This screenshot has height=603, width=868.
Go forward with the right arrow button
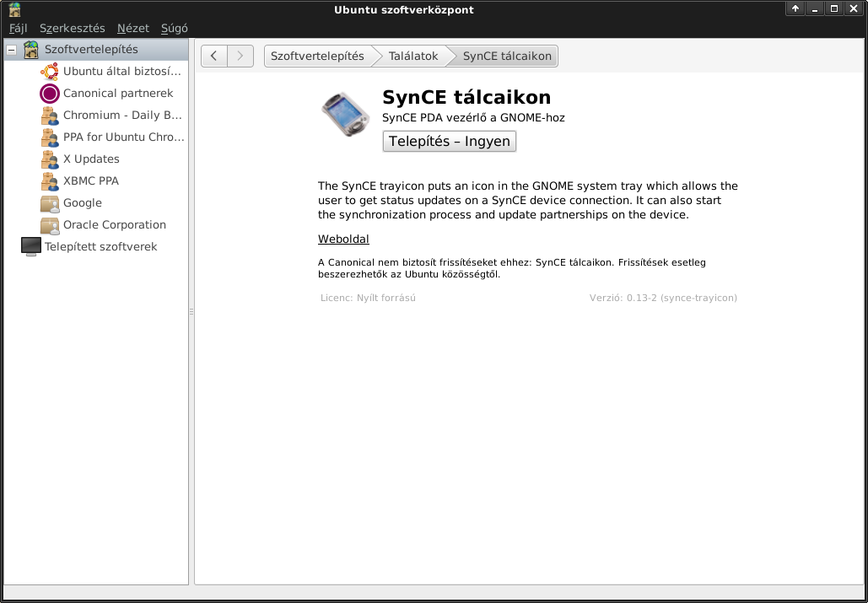tap(240, 56)
